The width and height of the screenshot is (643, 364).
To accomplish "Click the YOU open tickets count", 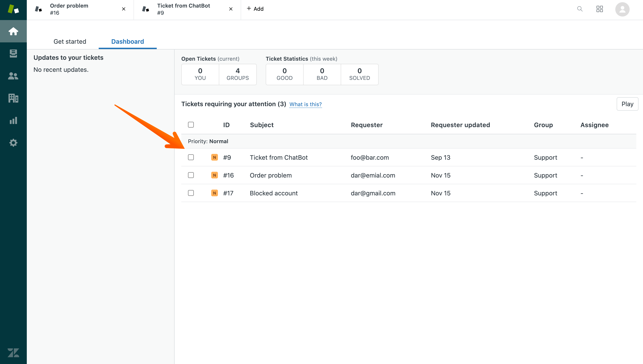I will pos(200,74).
